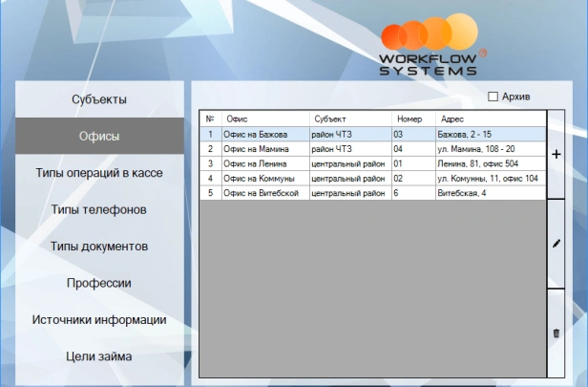Go to Типы телефонов section
Screen dimensions: 588x387
(x=99, y=209)
